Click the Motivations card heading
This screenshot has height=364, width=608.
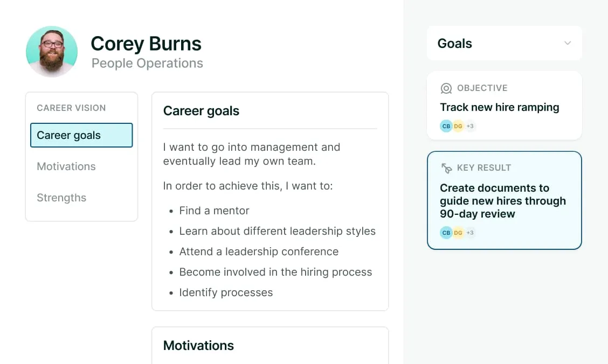tap(198, 345)
